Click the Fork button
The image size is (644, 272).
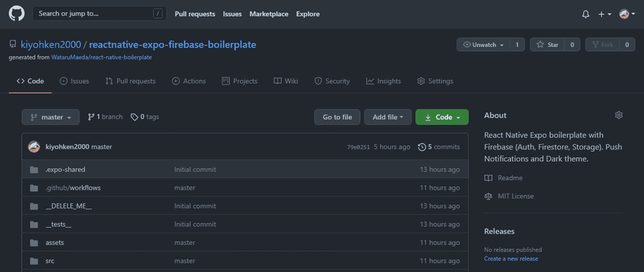tap(603, 45)
